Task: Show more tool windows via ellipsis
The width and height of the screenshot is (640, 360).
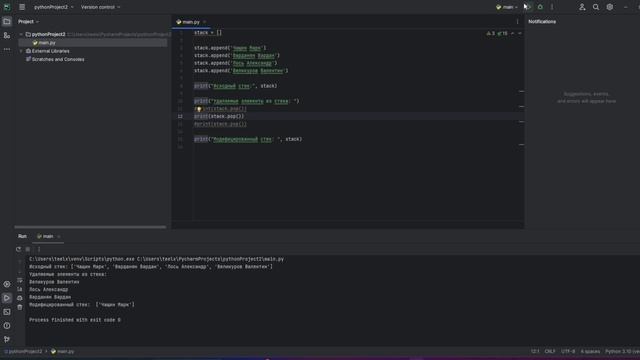Action: [7, 49]
